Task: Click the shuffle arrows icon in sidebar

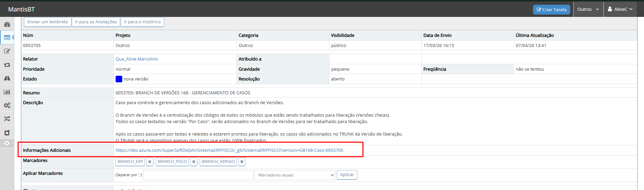Action: [7, 119]
